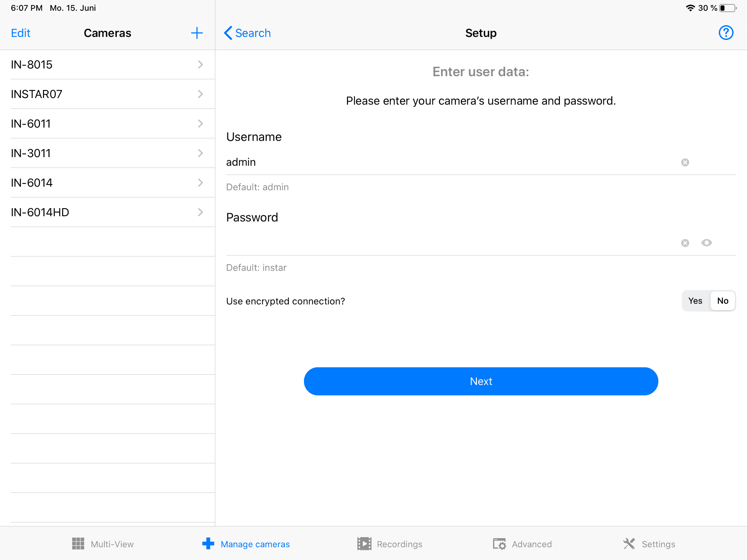
Task: Select IN-3011 in camera list
Action: (x=107, y=153)
